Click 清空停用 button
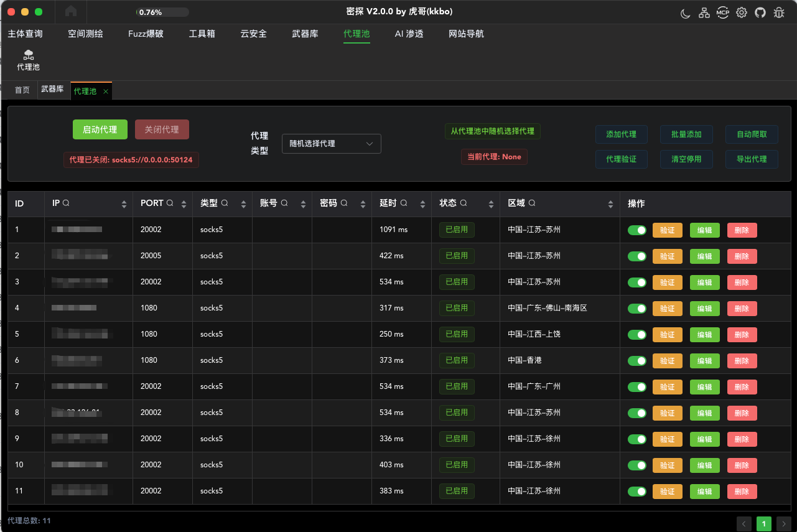 (686, 159)
